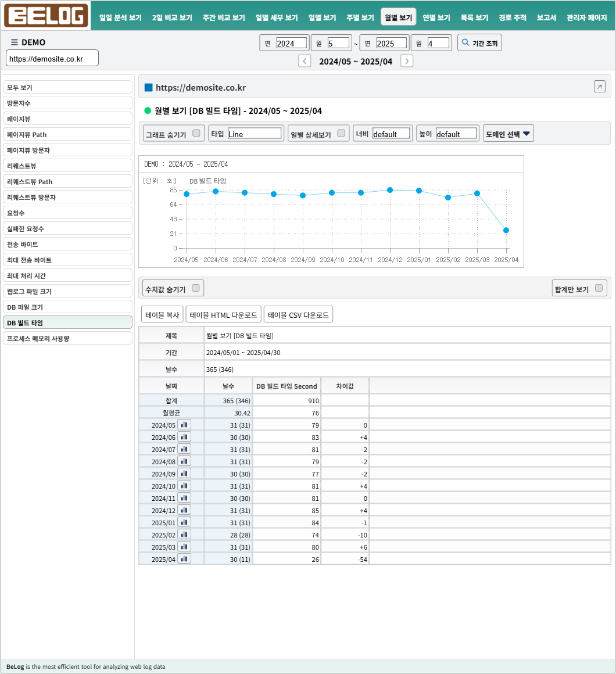Open daily chart icon for 2024/05
Image resolution: width=616 pixels, height=674 pixels.
point(184,425)
